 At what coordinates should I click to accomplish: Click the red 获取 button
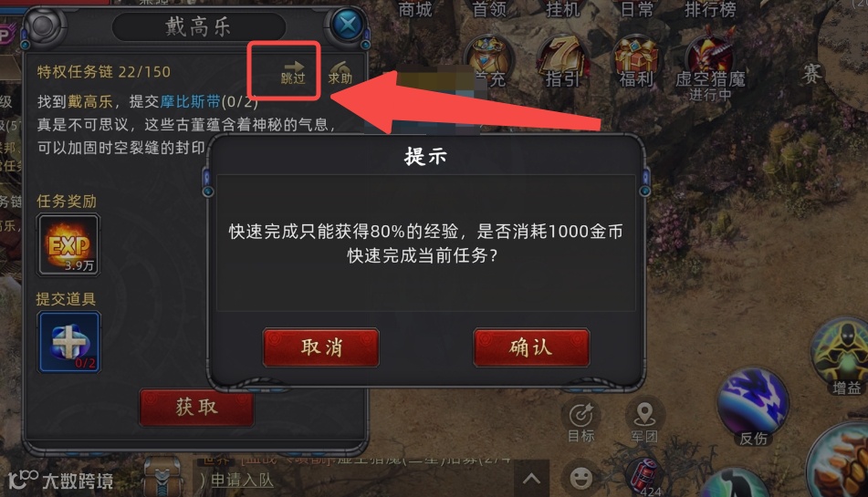[196, 408]
